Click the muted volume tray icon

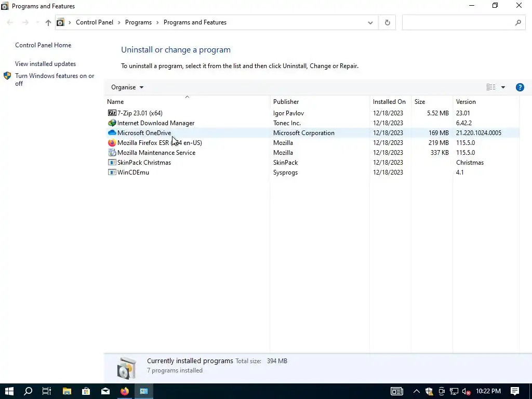click(x=466, y=392)
